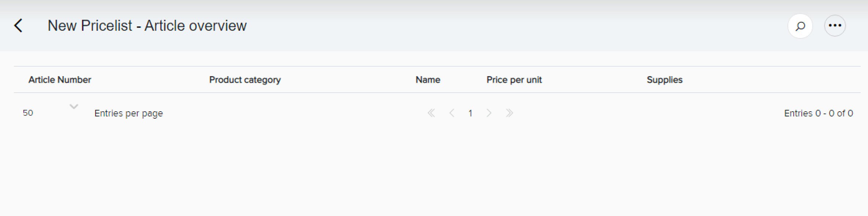Go to previous page arrow in pagination

click(x=452, y=113)
